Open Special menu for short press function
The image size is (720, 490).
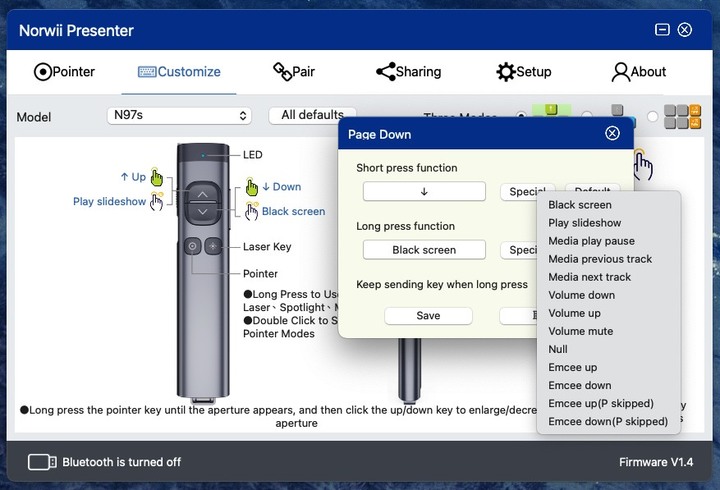pos(527,191)
